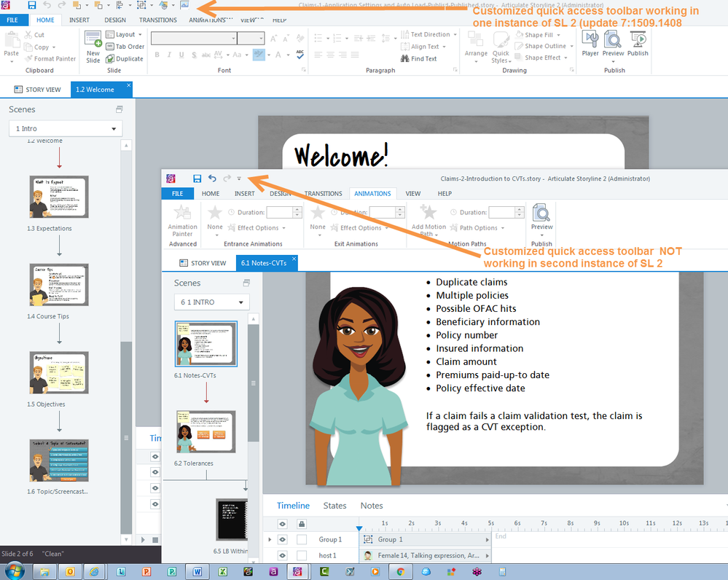728x580 pixels.
Task: Toggle the lock box for host 1
Action: pos(301,555)
